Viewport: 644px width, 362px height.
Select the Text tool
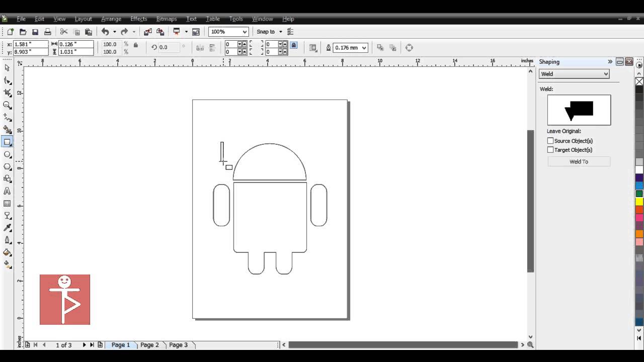coord(7,191)
